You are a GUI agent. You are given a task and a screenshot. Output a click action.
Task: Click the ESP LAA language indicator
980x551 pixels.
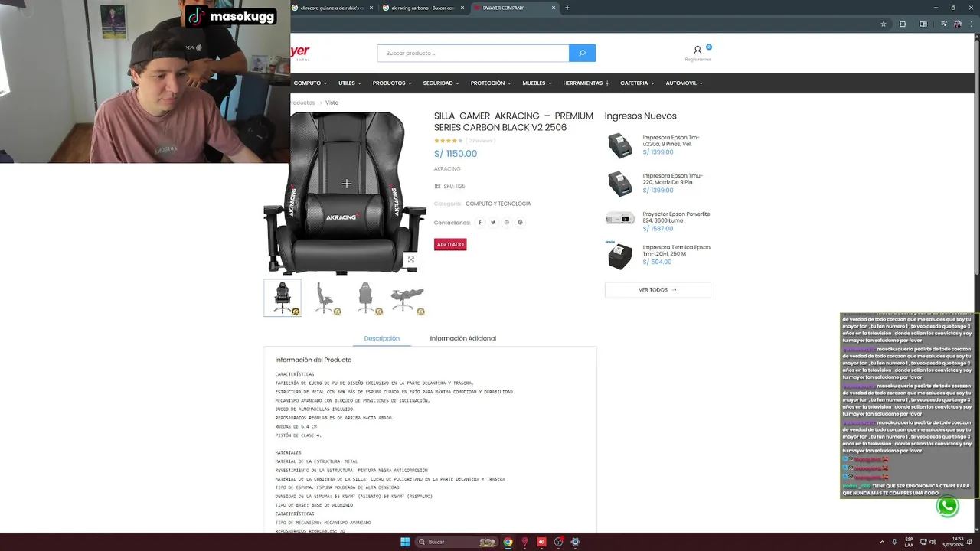click(909, 542)
